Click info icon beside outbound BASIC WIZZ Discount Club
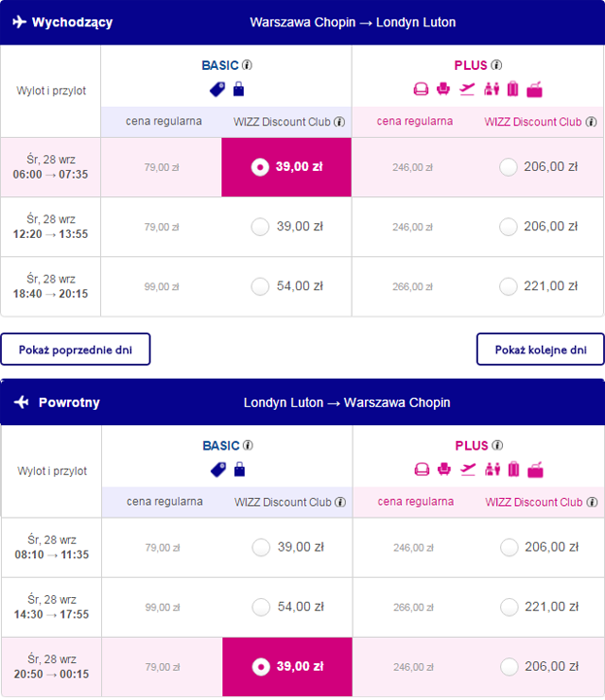 click(339, 122)
